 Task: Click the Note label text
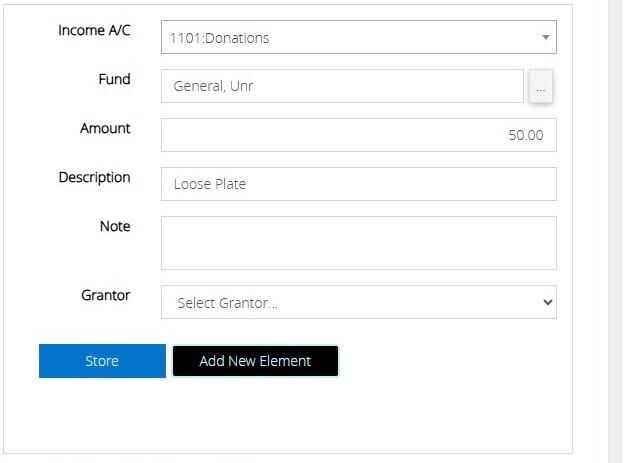tap(115, 226)
